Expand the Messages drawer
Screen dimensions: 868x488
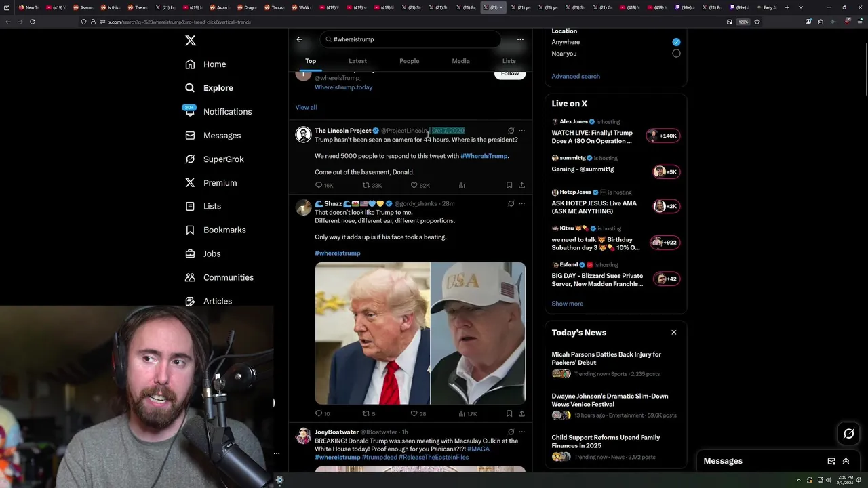click(846, 461)
